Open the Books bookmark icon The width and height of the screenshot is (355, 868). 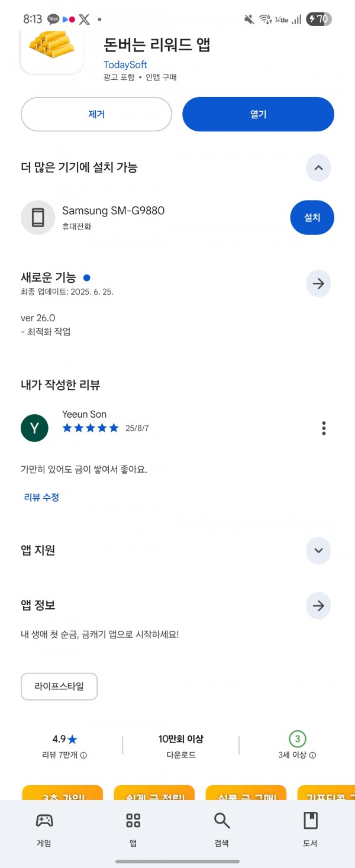coord(310,820)
